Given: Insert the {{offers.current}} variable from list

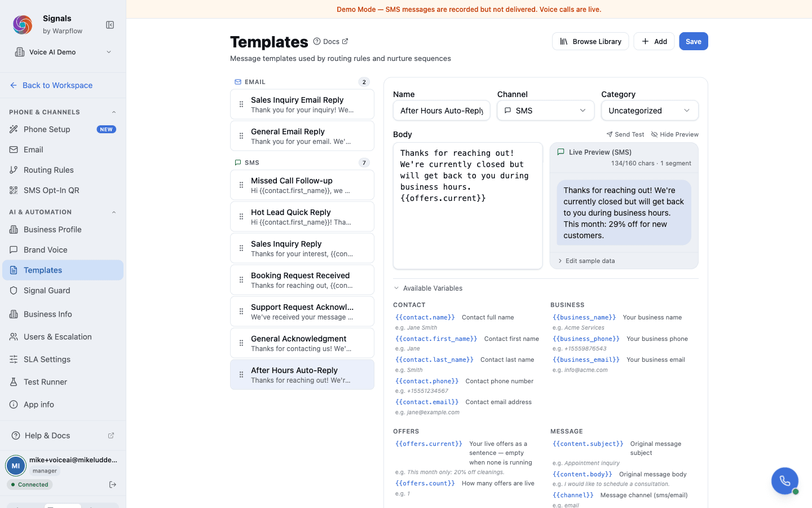Looking at the screenshot, I should 429,444.
